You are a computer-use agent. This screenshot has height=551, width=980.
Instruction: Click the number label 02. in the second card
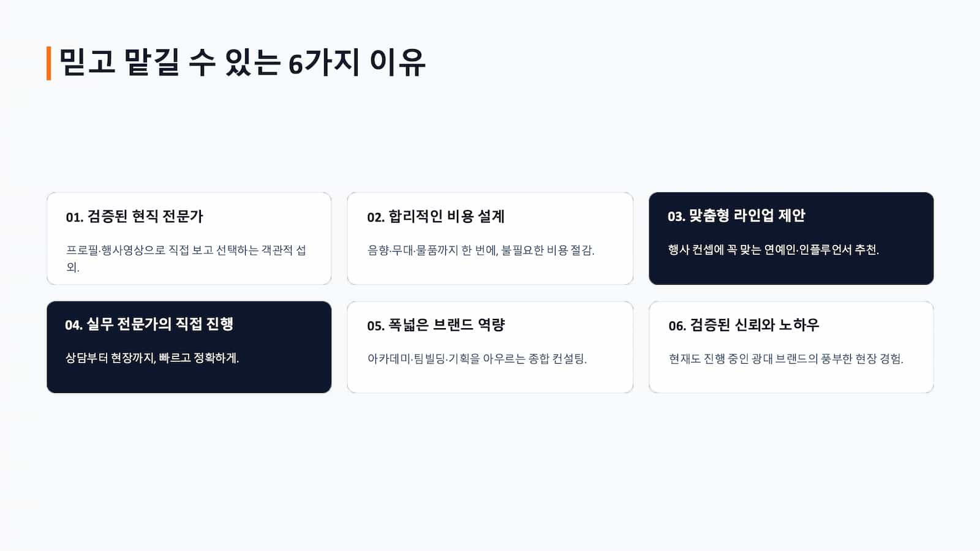click(375, 217)
